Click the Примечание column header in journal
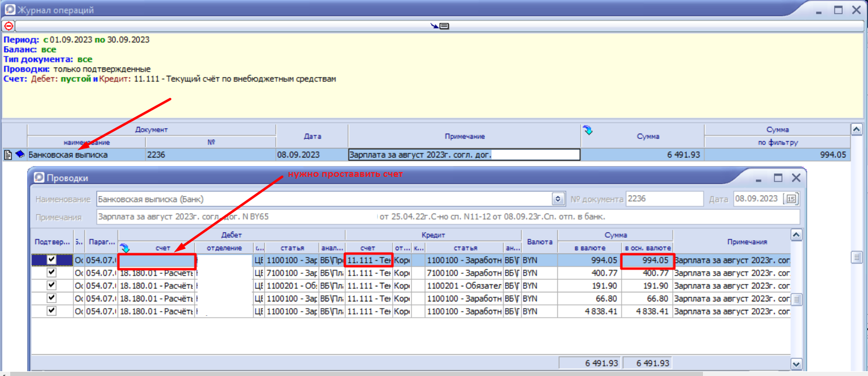Viewport: 868px width, 376px height. click(464, 137)
